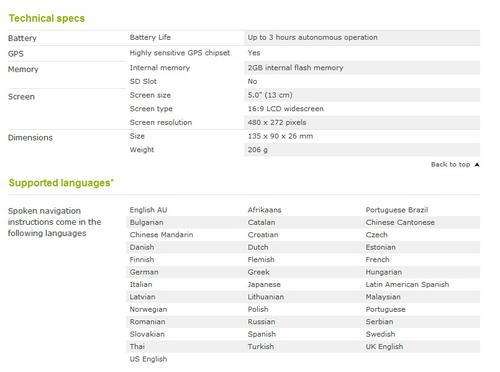
Task: Select Latin American Spanish entry
Action: 407,284
